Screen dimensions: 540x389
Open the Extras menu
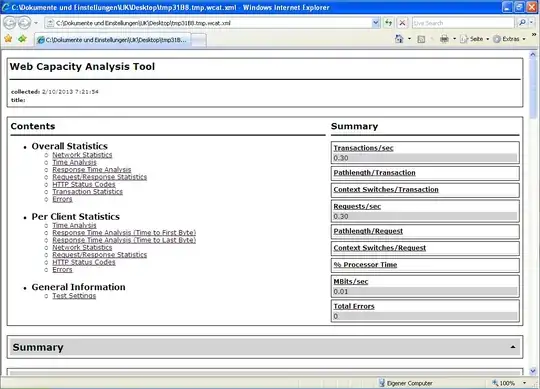coord(509,39)
